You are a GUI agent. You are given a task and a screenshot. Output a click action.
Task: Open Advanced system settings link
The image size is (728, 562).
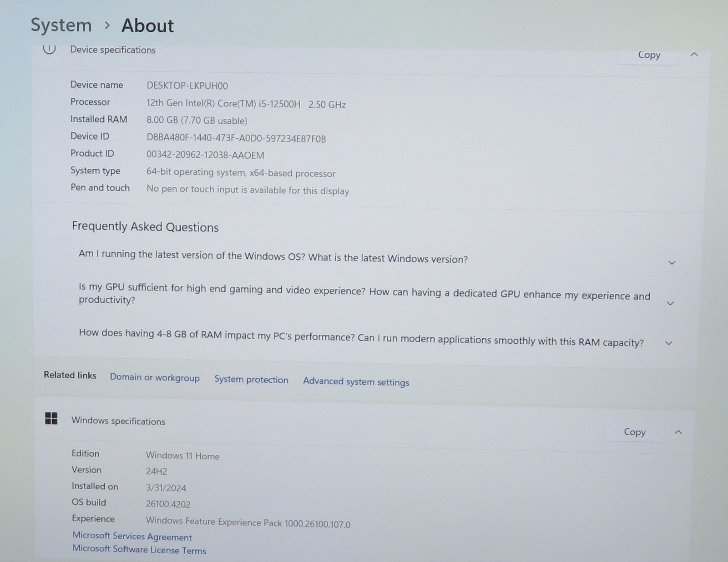tap(356, 381)
